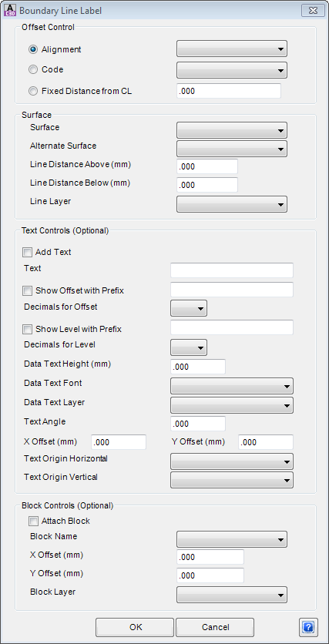Open the Decimals for Offset dropdown

(189, 308)
